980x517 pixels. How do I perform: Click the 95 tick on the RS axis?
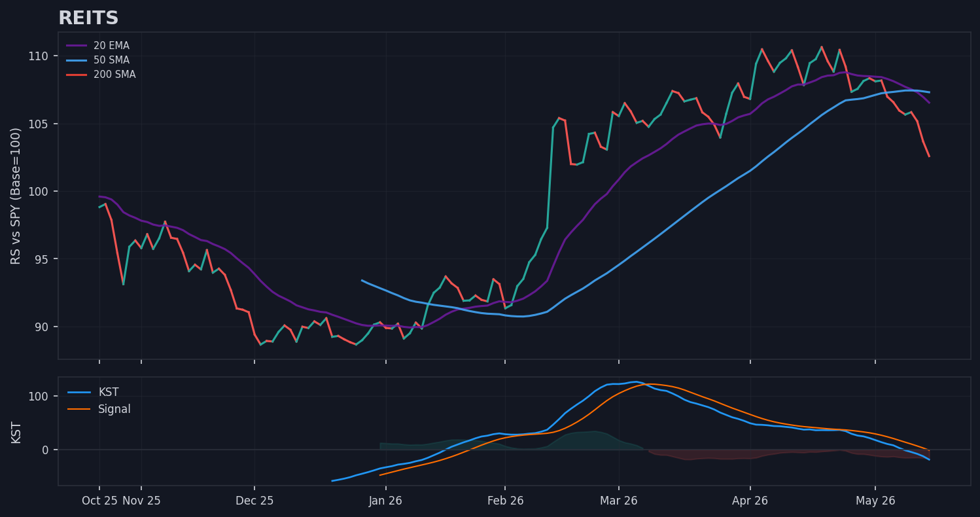42,259
